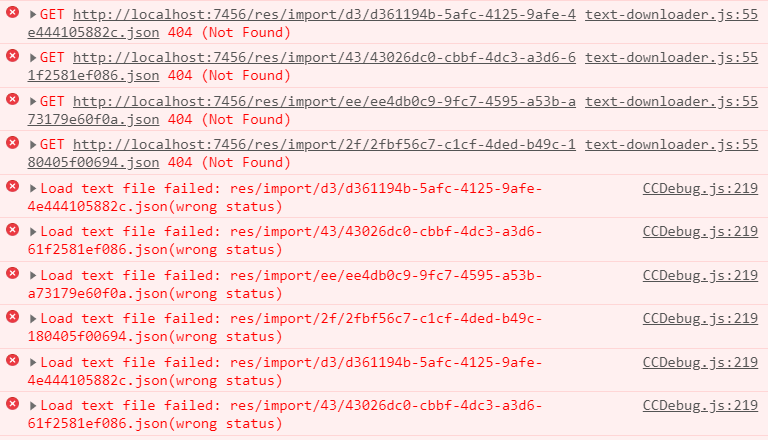The height and width of the screenshot is (440, 768).
Task: Expand the GET 2fbf56c7 404 error entry
Action: (x=33, y=144)
